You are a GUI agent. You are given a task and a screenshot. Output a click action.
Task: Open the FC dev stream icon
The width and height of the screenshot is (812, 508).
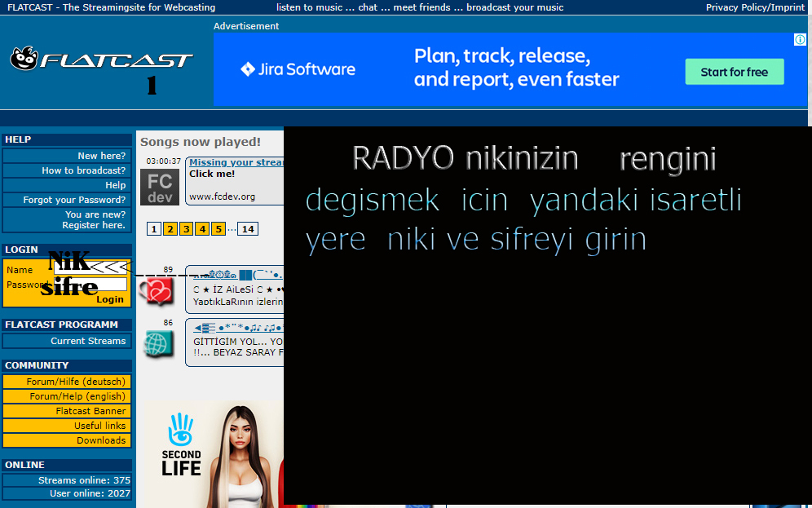point(159,187)
